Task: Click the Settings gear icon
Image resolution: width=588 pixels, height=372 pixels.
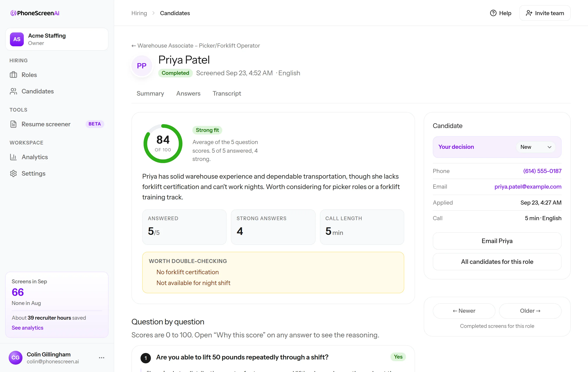Action: pos(13,173)
